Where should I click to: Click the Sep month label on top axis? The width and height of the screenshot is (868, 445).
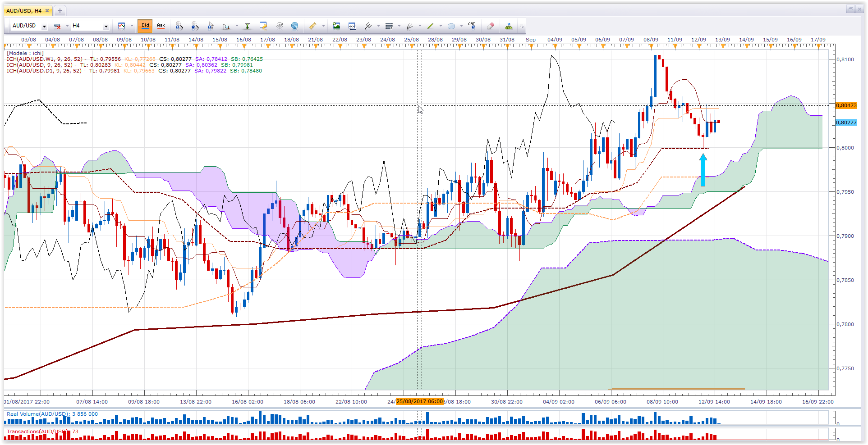point(531,40)
